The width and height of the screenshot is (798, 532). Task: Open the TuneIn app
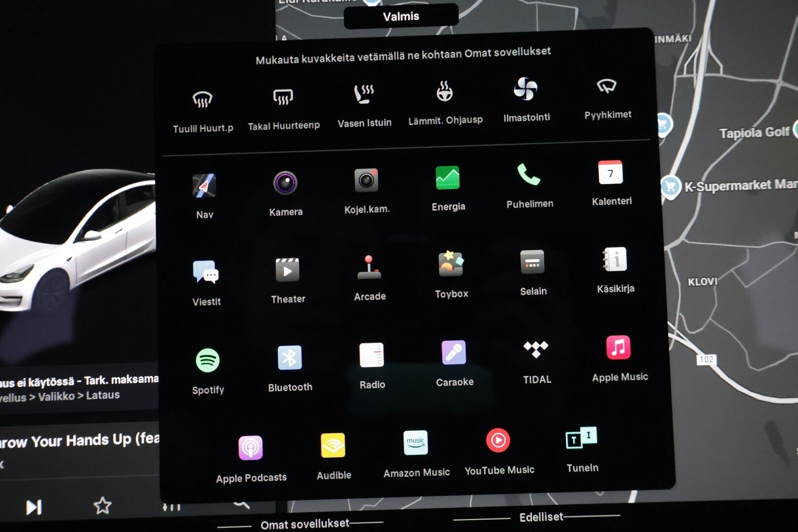click(581, 437)
